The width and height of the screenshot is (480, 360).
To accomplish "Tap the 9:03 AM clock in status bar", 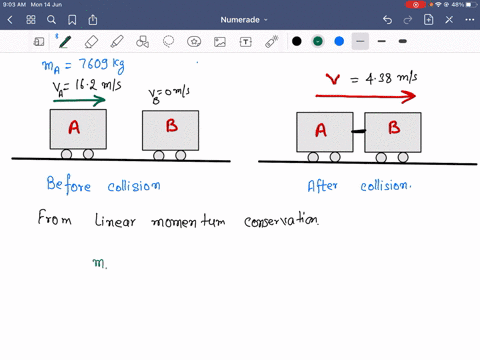I will [14, 5].
